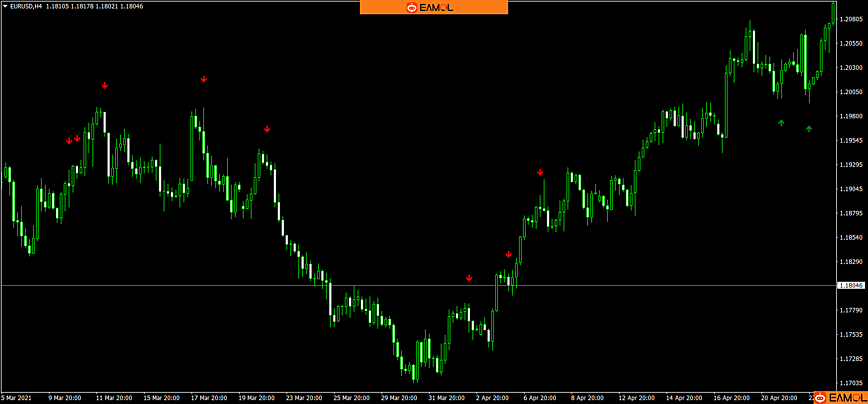Click the 1.18046 current price label
Screen dimensions: 868x404
click(x=851, y=286)
